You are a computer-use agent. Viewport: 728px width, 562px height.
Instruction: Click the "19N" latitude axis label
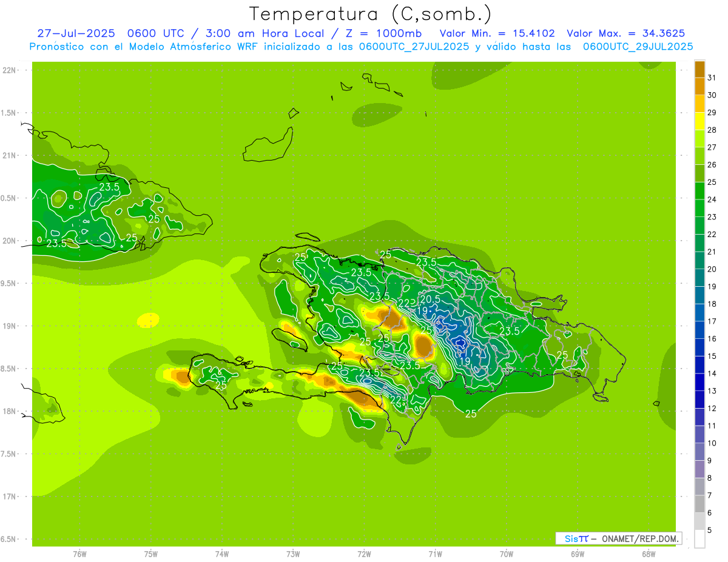[x=8, y=326]
